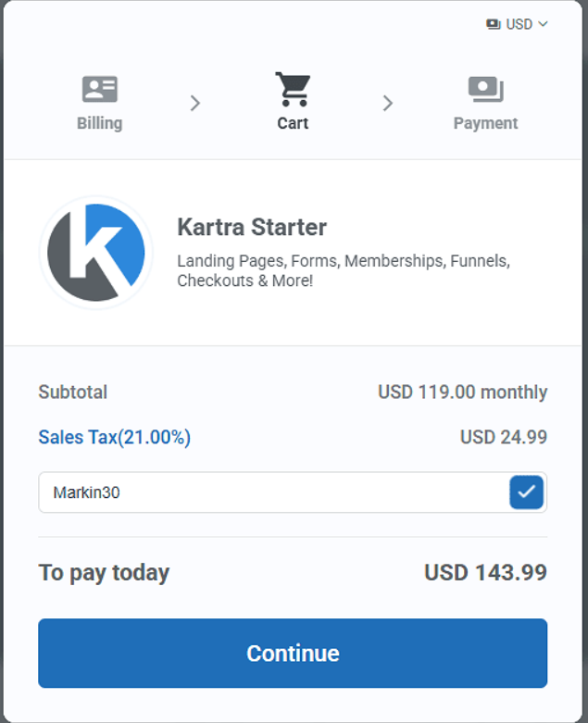Click the Kartra Starter product title
The width and height of the screenshot is (588, 723).
pyautogui.click(x=252, y=227)
